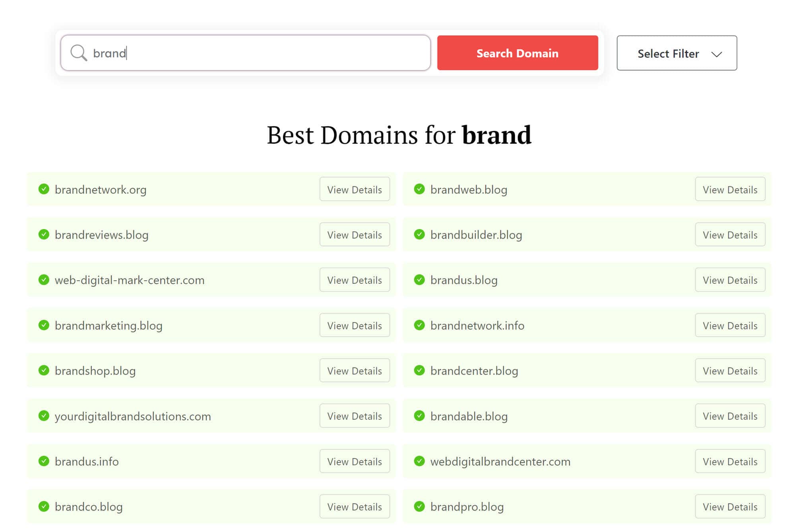Screen dimensions: 795x532
Task: Click availability icon for brandnetwork.org
Action: 44,189
